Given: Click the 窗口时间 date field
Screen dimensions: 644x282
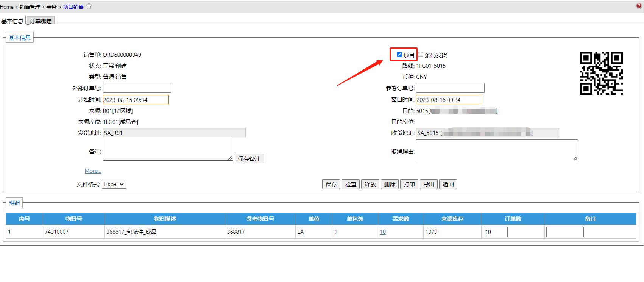Looking at the screenshot, I should tap(449, 100).
